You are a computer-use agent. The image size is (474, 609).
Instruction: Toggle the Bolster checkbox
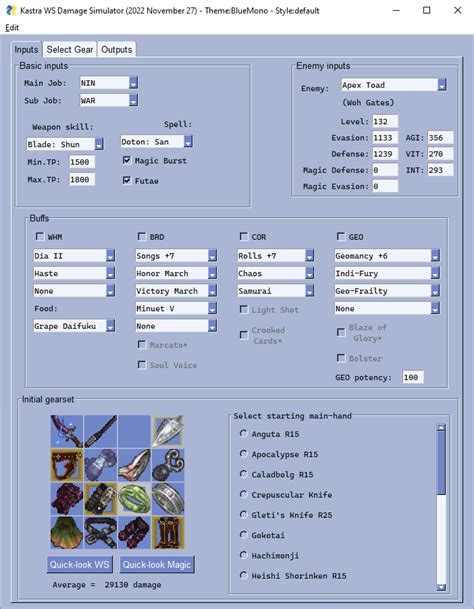341,358
